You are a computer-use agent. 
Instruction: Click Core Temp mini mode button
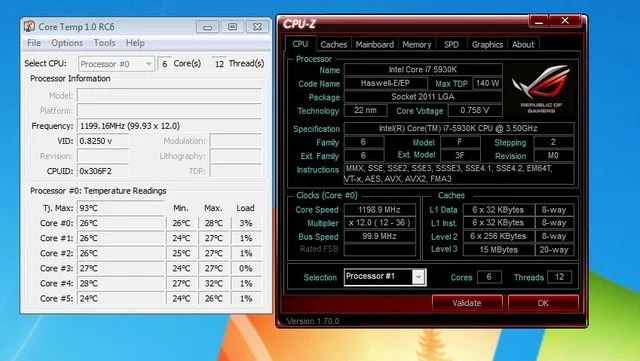pyautogui.click(x=233, y=27)
